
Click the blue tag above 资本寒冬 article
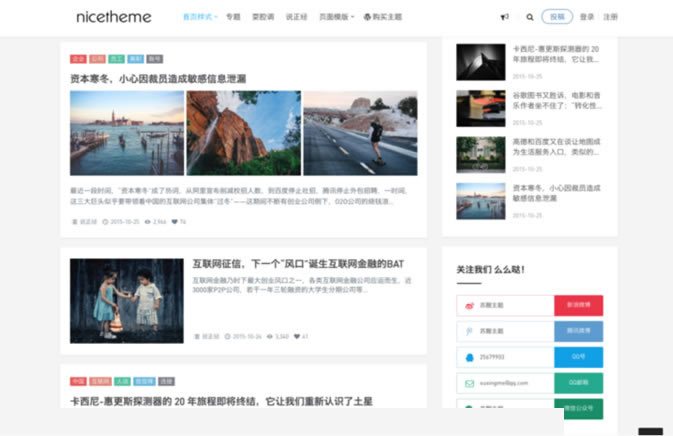click(136, 59)
